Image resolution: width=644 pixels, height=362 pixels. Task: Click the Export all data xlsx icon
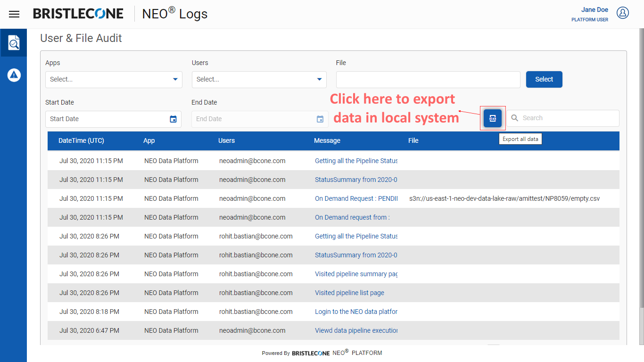coord(493,118)
